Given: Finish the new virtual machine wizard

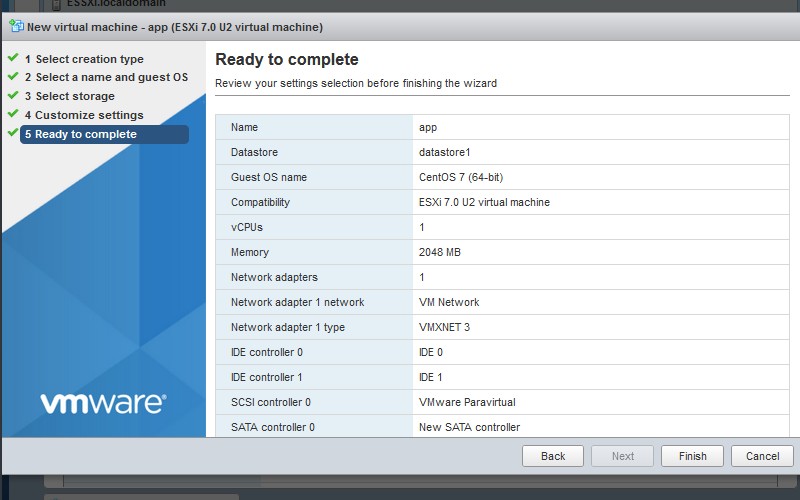Looking at the screenshot, I should point(692,456).
